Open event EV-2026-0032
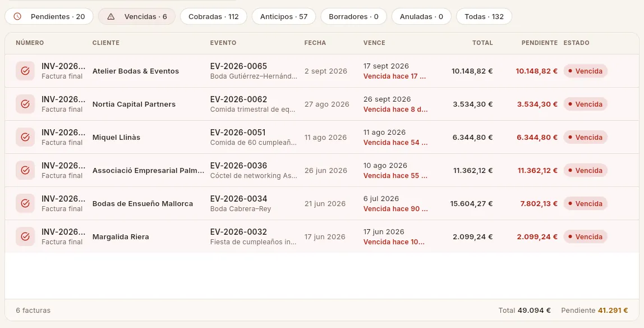 point(238,232)
